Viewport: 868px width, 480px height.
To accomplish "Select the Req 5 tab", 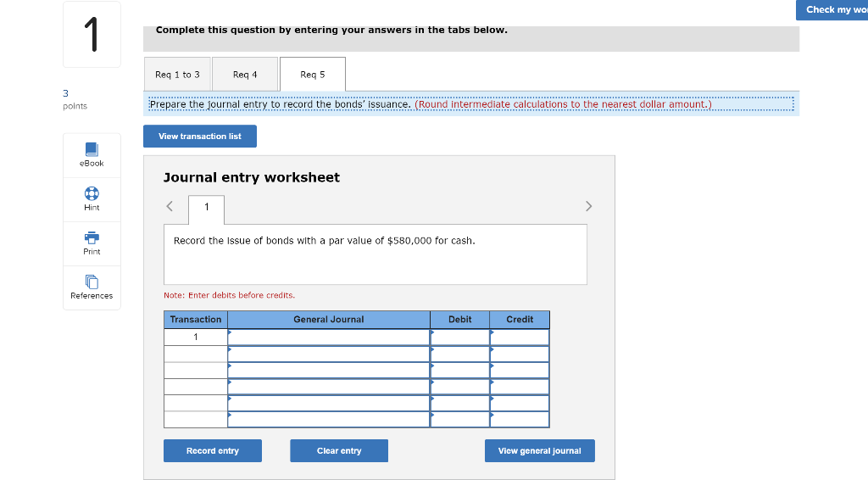I will pyautogui.click(x=313, y=74).
